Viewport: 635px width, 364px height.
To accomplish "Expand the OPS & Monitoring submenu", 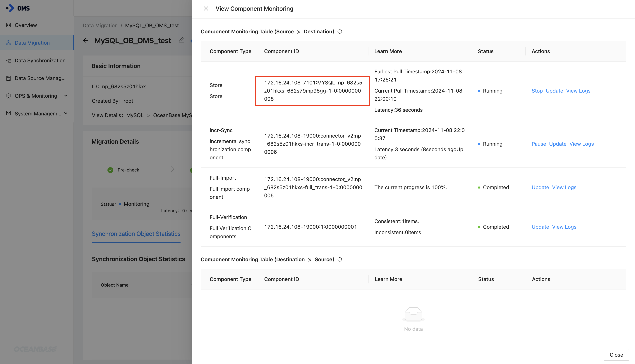I will coord(66,96).
